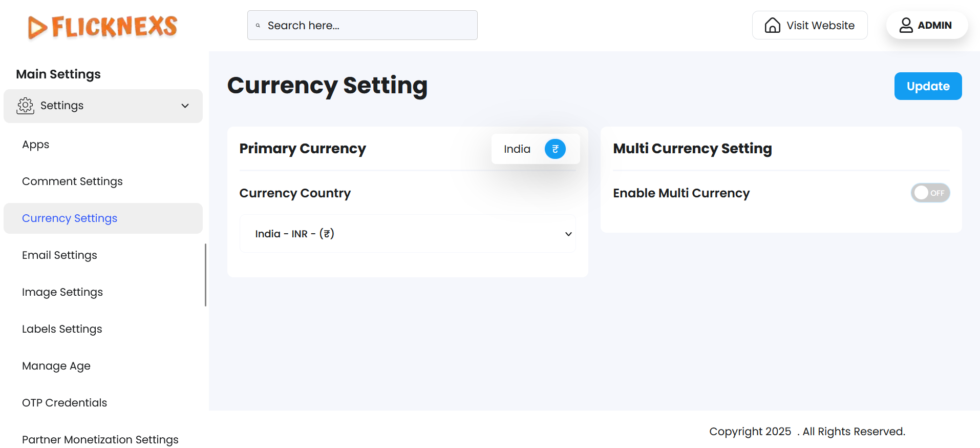Select Currency Settings in sidebar
This screenshot has height=448, width=980.
pos(70,218)
